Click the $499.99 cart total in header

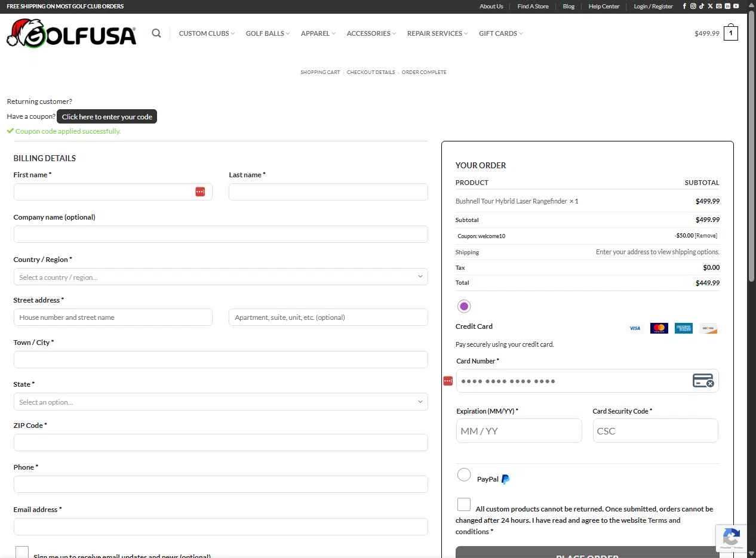pos(707,33)
